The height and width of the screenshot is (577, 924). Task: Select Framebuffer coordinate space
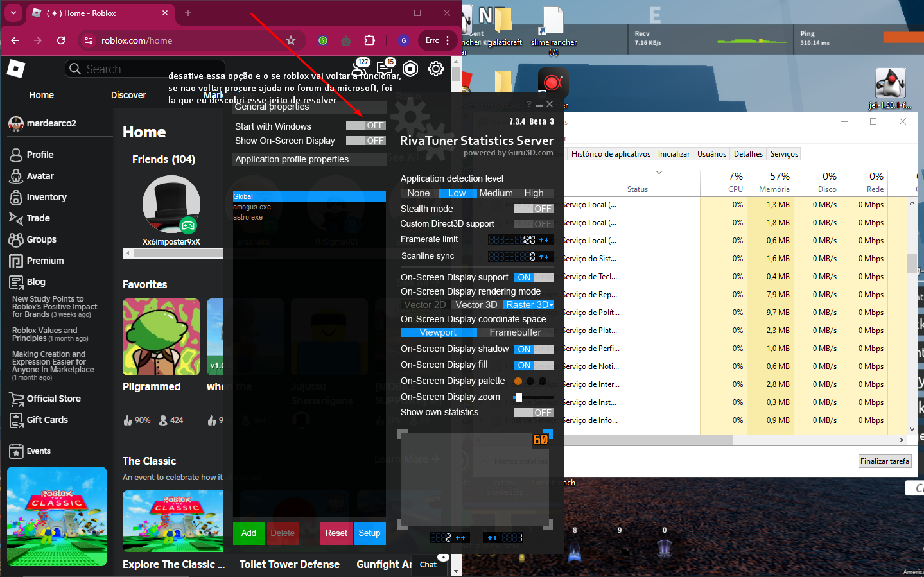click(515, 332)
